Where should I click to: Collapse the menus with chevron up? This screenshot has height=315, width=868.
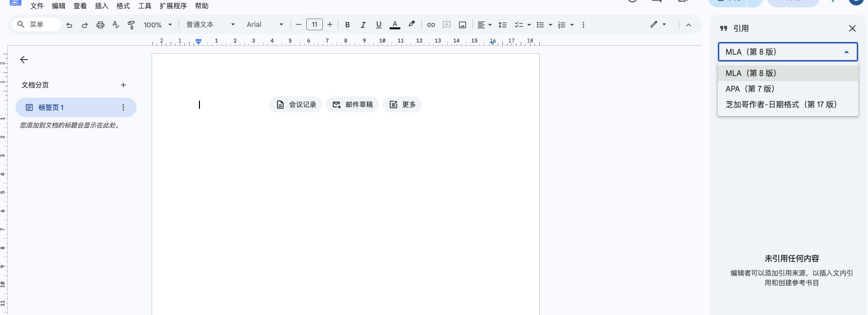point(688,25)
